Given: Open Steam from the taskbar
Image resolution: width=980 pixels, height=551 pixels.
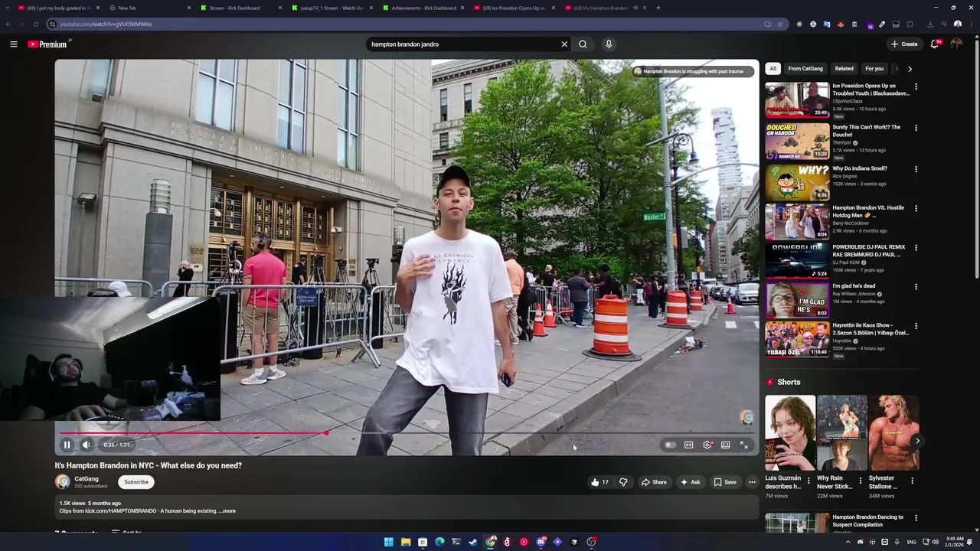Looking at the screenshot, I should 473,542.
